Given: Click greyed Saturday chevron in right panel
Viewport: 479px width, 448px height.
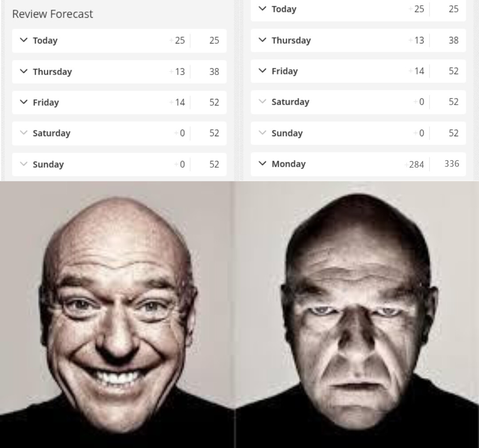Looking at the screenshot, I should tap(262, 101).
